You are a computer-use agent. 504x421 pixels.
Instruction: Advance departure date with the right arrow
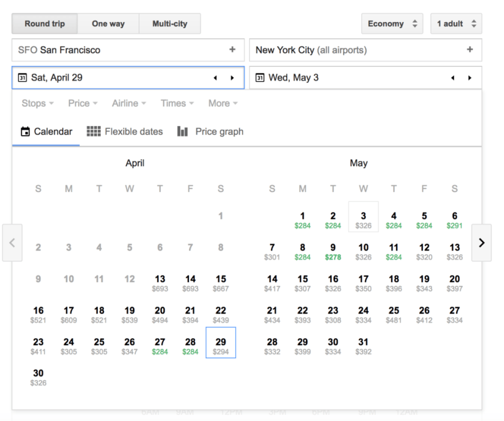(232, 78)
